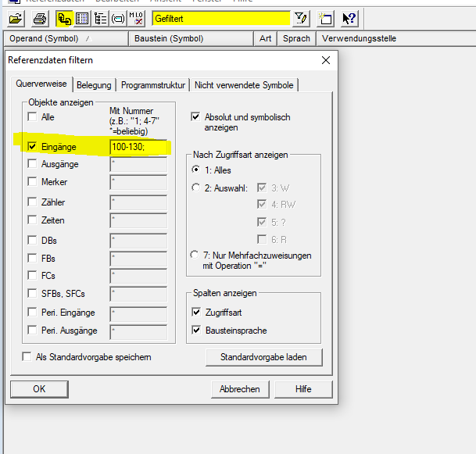Open the Nicht verwendete Symbole tab
This screenshot has height=454, width=476.
(x=244, y=85)
